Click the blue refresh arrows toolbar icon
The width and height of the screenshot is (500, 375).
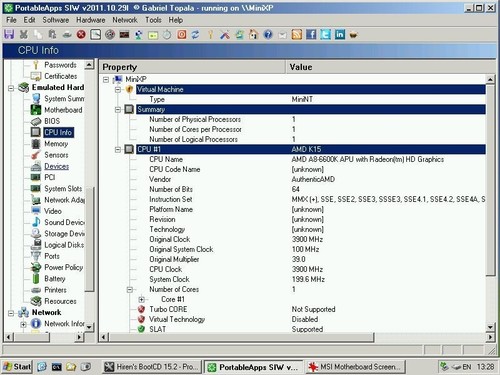(195, 34)
